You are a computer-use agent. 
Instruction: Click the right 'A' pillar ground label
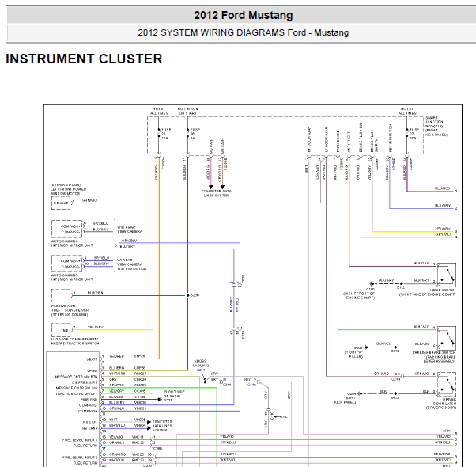[353, 355]
